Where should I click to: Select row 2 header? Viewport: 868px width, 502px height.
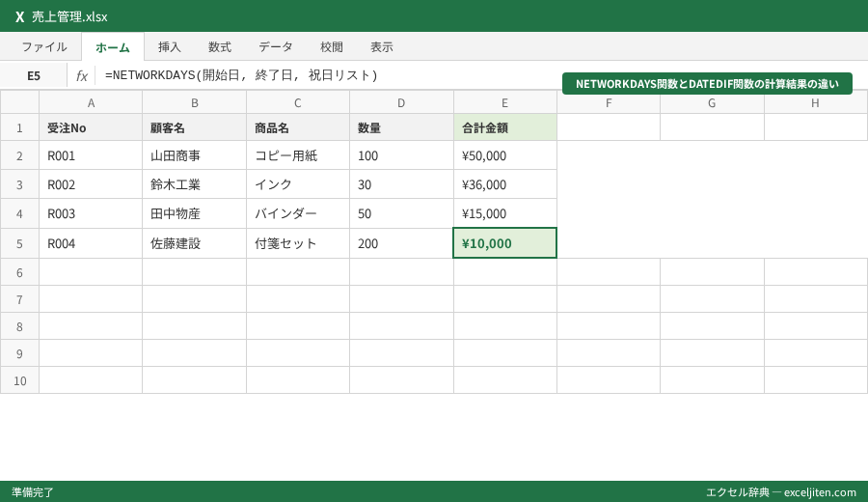(x=19, y=155)
